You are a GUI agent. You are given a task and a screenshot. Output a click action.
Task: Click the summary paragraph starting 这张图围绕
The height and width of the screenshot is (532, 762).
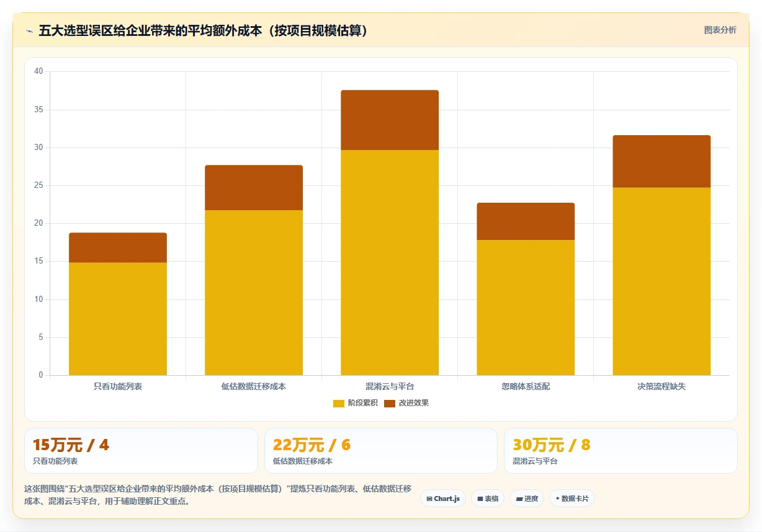coord(218,495)
